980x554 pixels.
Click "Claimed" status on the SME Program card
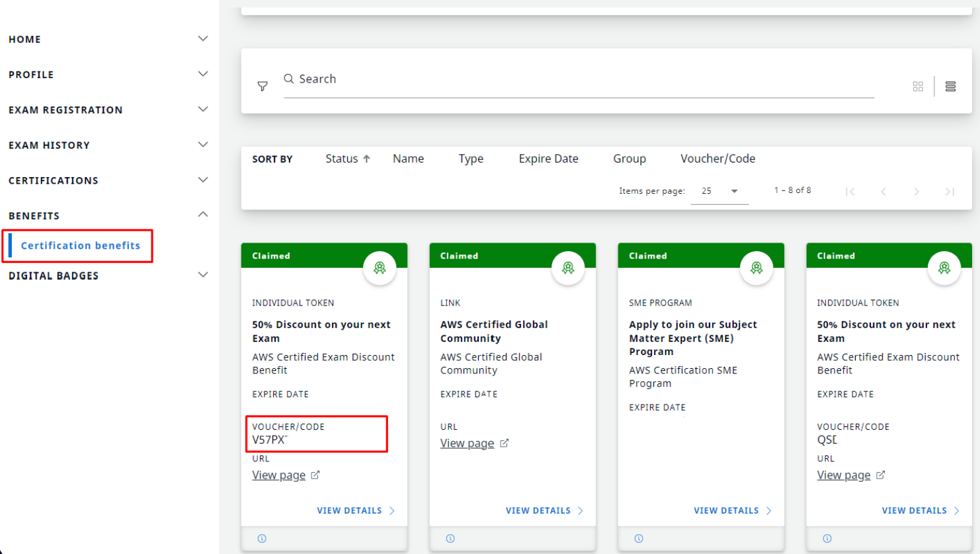(648, 256)
